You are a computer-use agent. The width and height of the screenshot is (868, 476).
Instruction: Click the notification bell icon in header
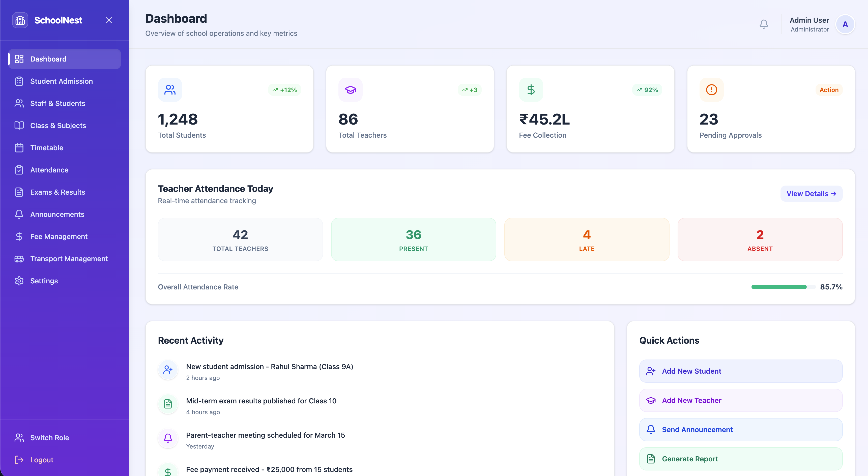[x=764, y=24]
